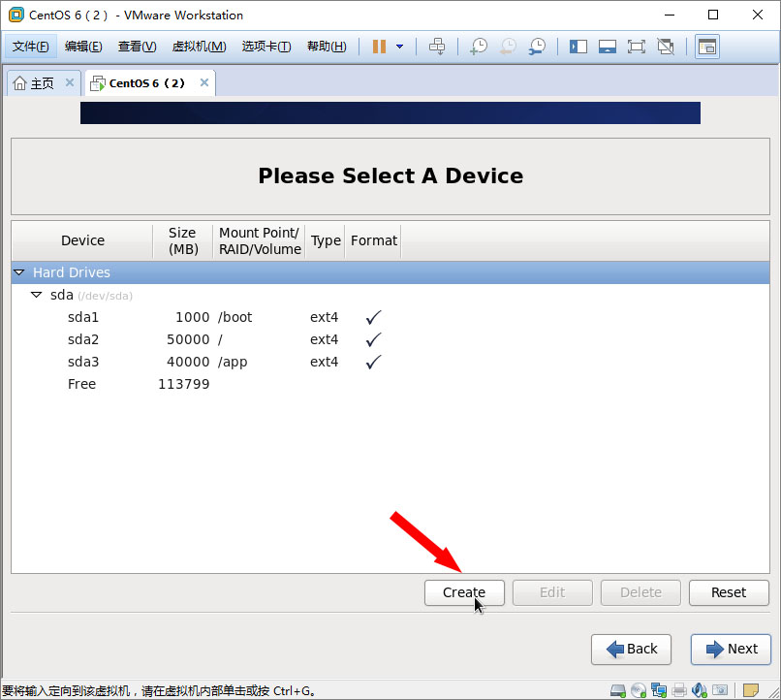Click the Next button
The image size is (781, 700).
coord(732,649)
